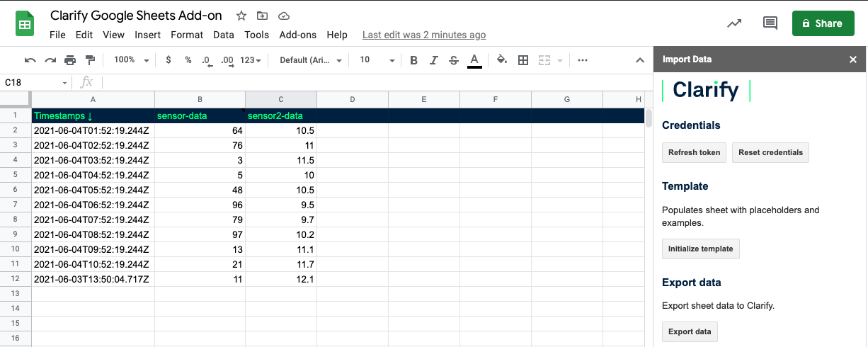This screenshot has height=347, width=868.
Task: Open the comment history icon
Action: (x=770, y=23)
